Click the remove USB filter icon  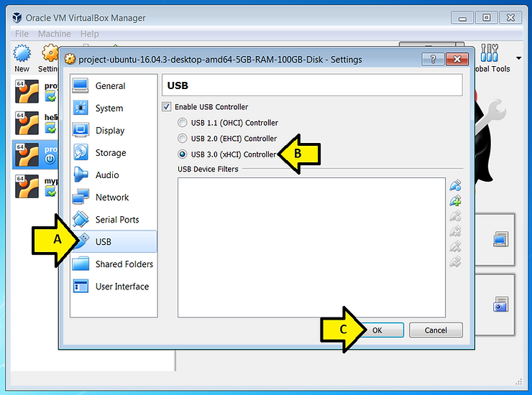coord(455,231)
